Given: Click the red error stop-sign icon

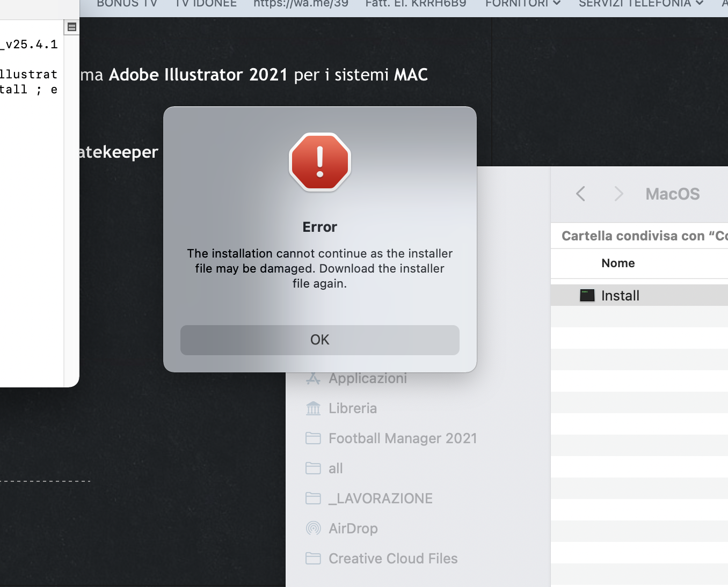Looking at the screenshot, I should pos(320,162).
